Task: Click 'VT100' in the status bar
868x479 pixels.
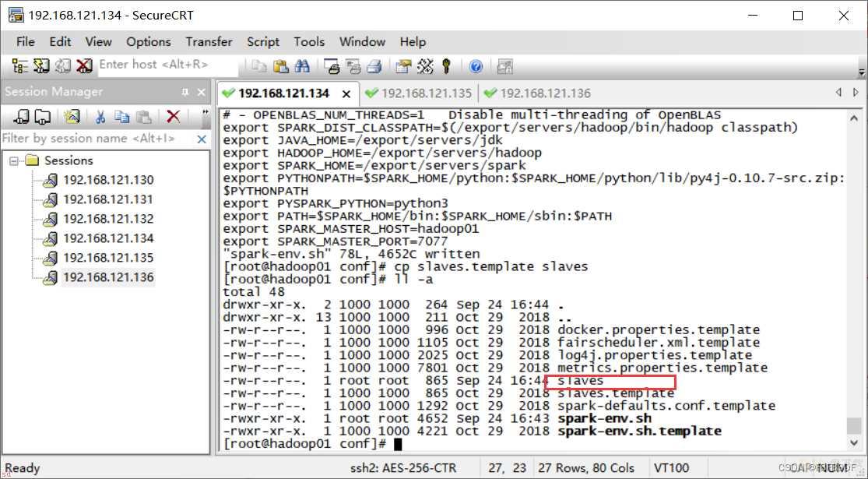Action: coord(672,468)
